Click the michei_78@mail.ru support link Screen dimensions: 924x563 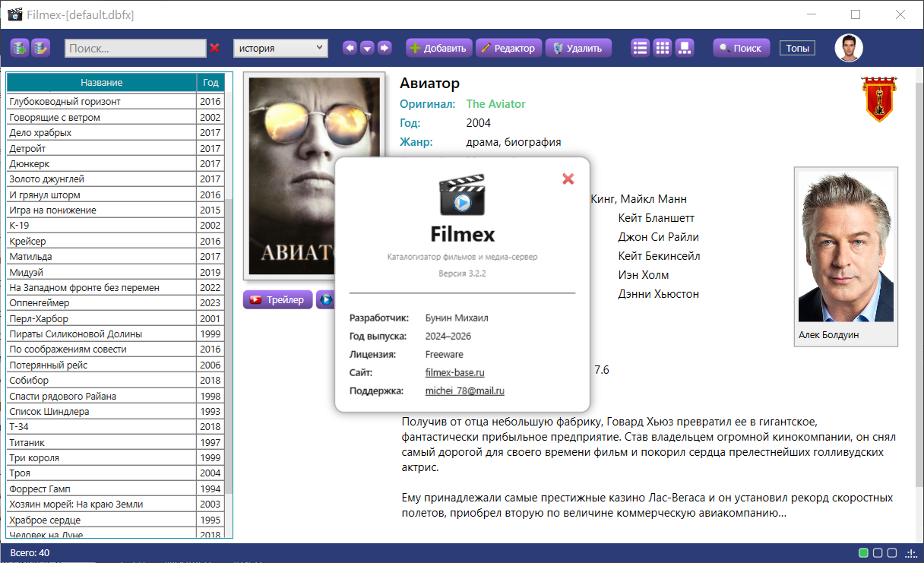click(x=464, y=391)
